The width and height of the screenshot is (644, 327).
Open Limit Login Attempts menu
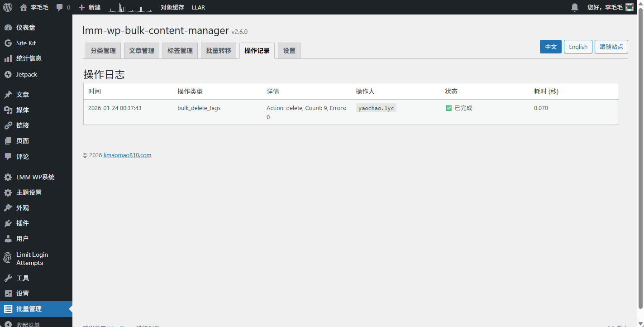(32, 259)
